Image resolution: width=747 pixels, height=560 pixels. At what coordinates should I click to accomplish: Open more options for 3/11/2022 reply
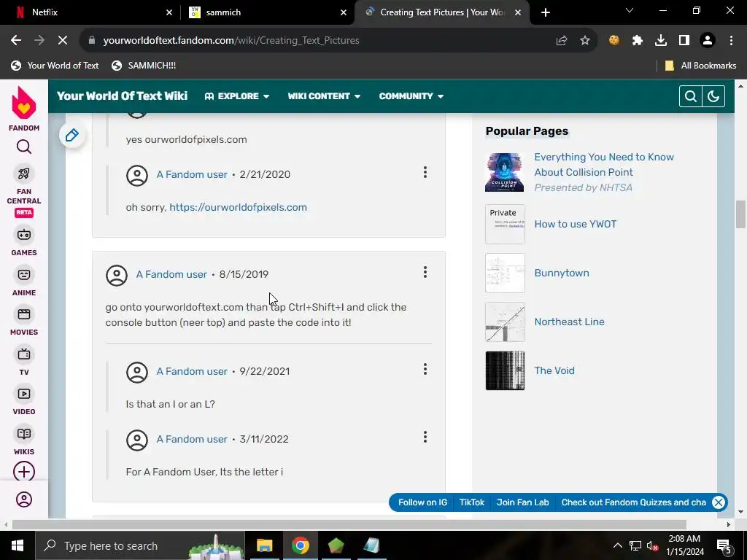tap(425, 437)
